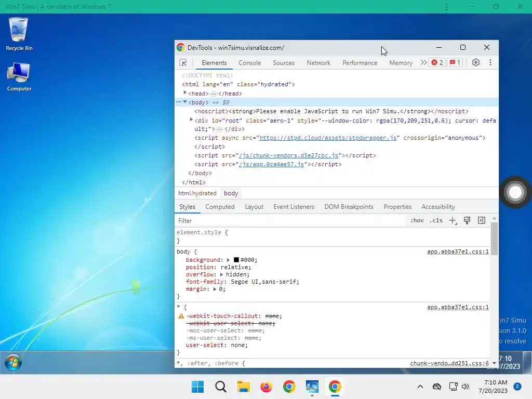Show hidden tray icons chevron
The width and height of the screenshot is (532, 399).
[x=420, y=387]
